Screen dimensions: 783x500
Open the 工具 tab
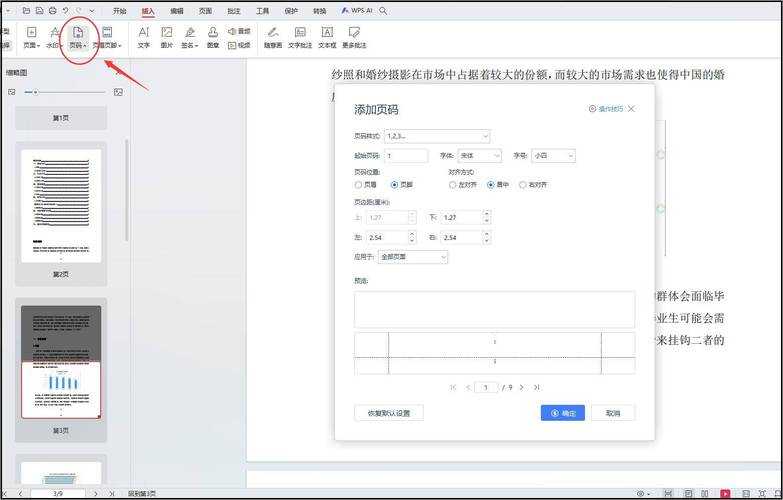click(262, 11)
